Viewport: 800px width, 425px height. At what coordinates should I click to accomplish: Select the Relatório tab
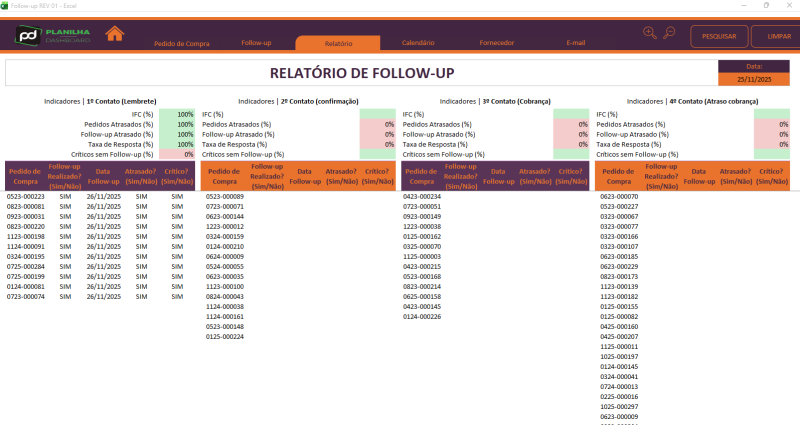[338, 44]
